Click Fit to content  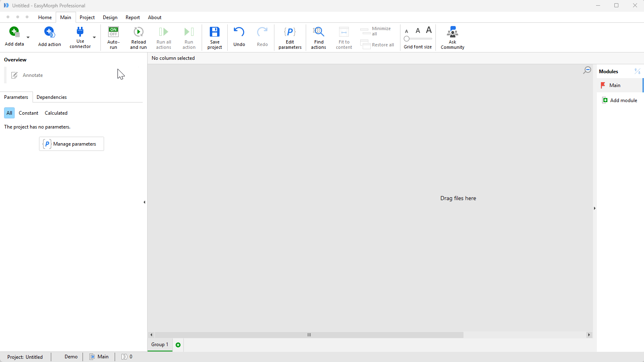coord(344,37)
